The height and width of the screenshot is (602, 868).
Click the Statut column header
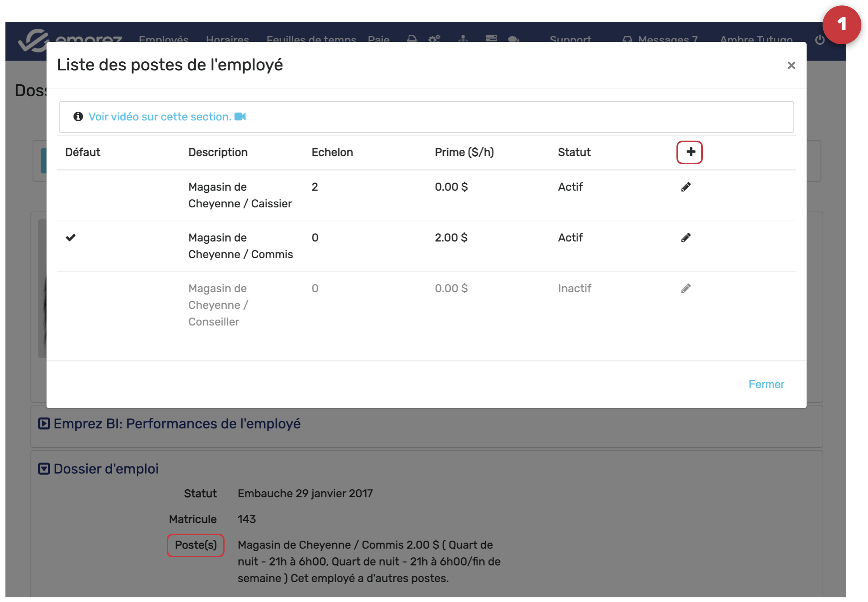pyautogui.click(x=574, y=152)
